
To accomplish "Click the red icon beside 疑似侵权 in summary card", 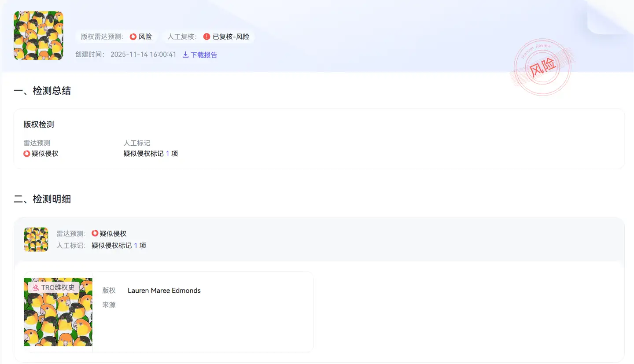I will click(27, 154).
